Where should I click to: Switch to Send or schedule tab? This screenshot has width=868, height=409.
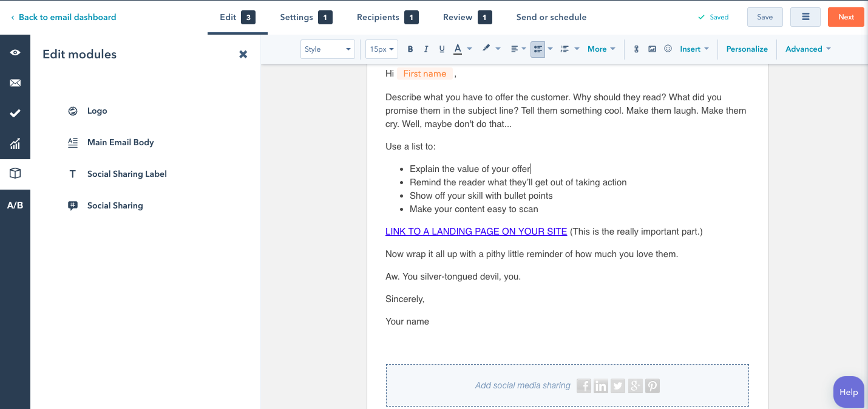(x=551, y=17)
